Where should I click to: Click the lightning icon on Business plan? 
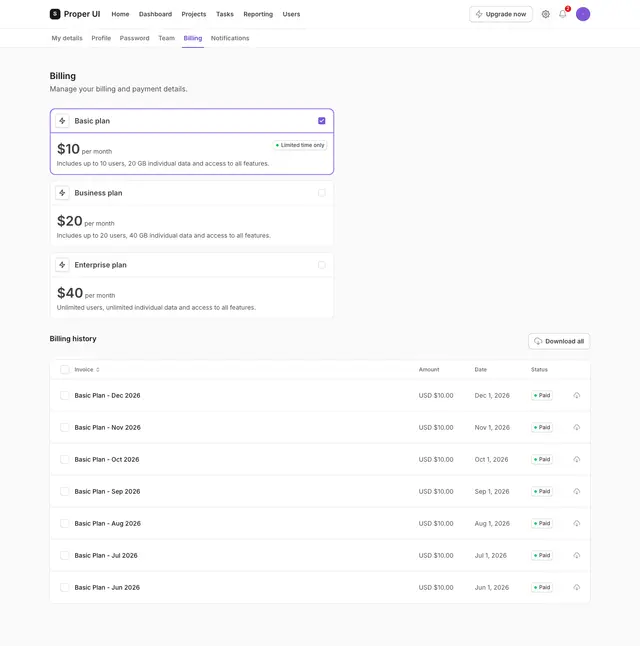62,193
